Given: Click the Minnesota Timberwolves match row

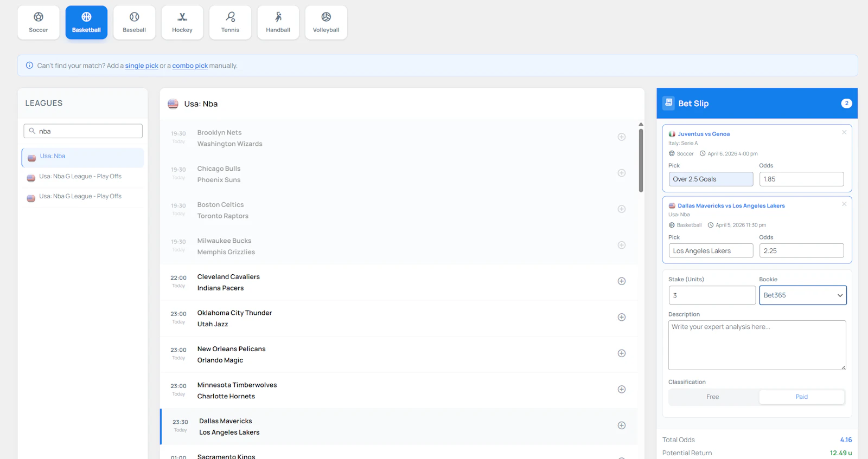Looking at the screenshot, I should click(399, 391).
